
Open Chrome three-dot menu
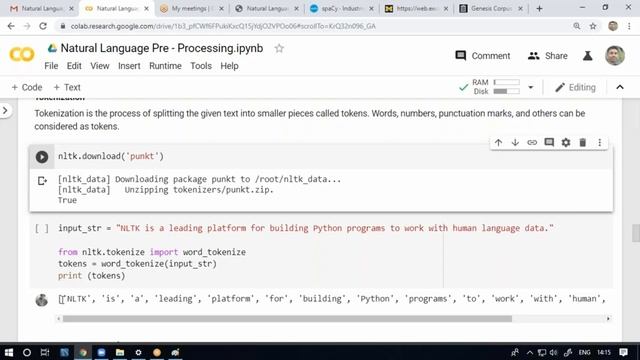(x=629, y=26)
